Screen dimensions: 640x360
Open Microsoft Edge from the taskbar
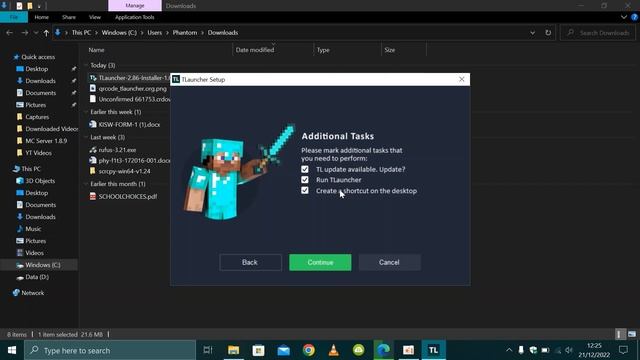pyautogui.click(x=383, y=350)
